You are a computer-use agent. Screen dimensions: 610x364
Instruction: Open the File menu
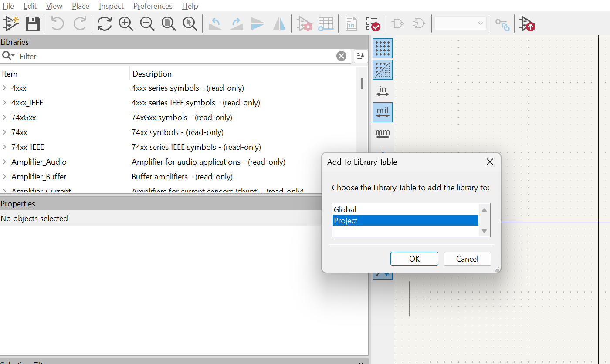tap(8, 6)
